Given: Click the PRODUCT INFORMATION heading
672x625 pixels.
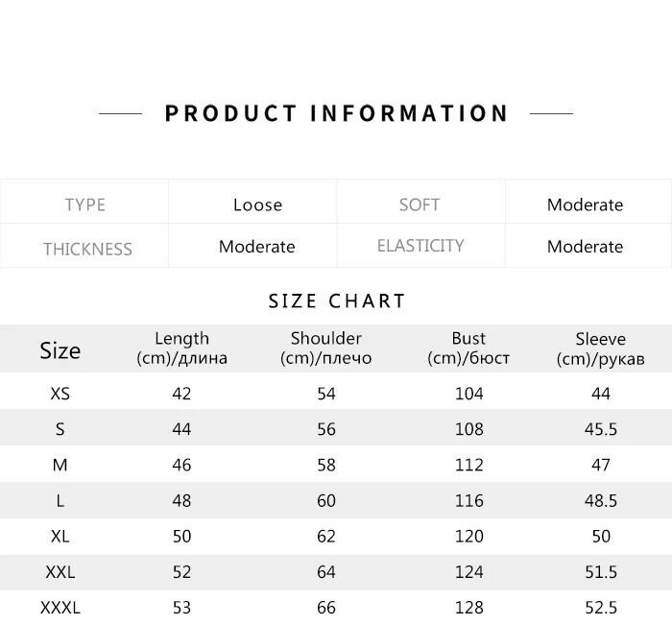Looking at the screenshot, I should coord(336,113).
